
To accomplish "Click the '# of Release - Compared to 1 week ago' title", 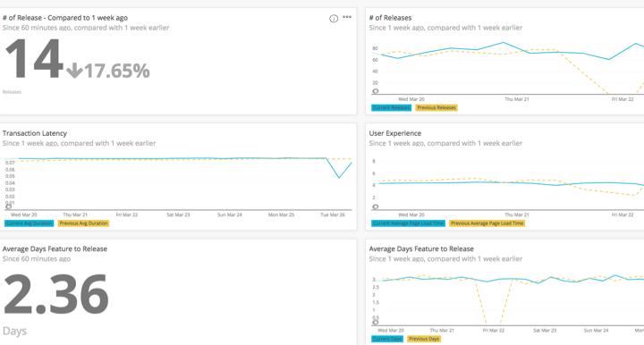I will point(65,18).
